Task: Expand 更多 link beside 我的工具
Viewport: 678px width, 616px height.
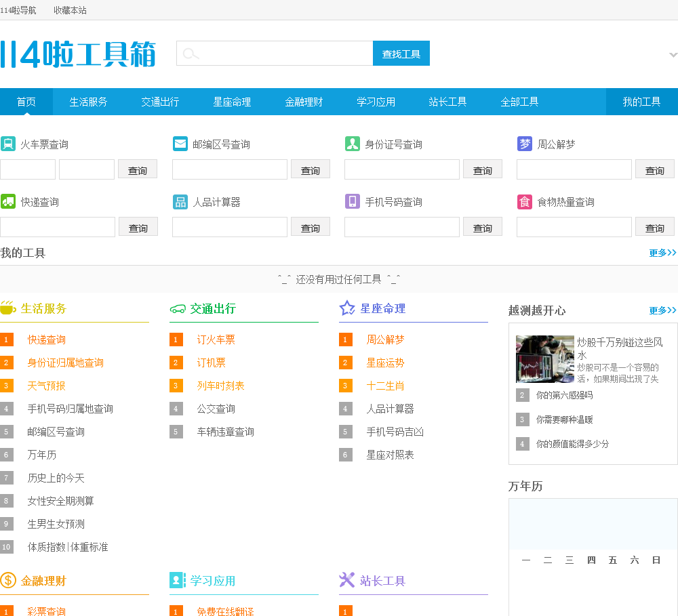Action: pos(662,253)
